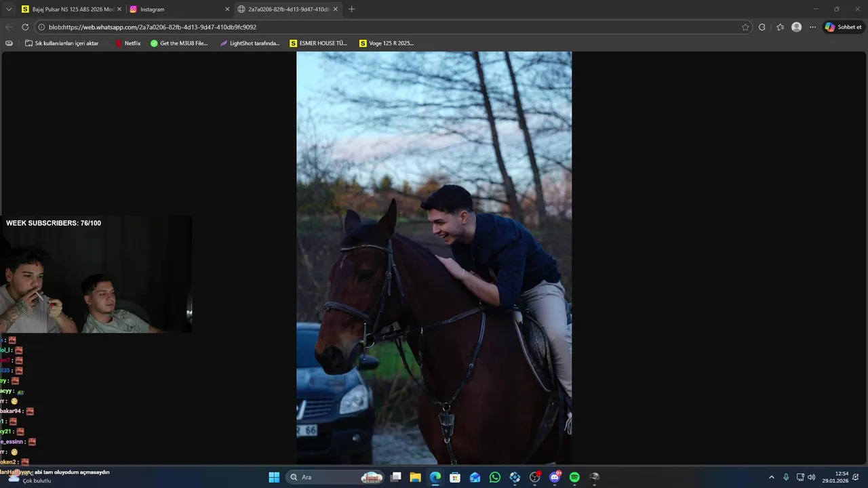Open Discord from the taskbar
The image size is (868, 488).
[555, 477]
